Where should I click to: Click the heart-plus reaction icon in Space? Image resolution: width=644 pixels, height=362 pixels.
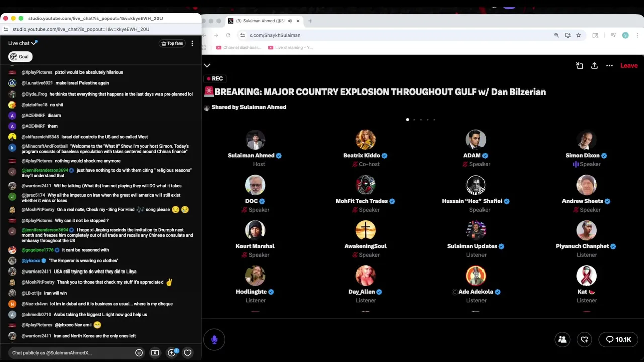coord(585,340)
